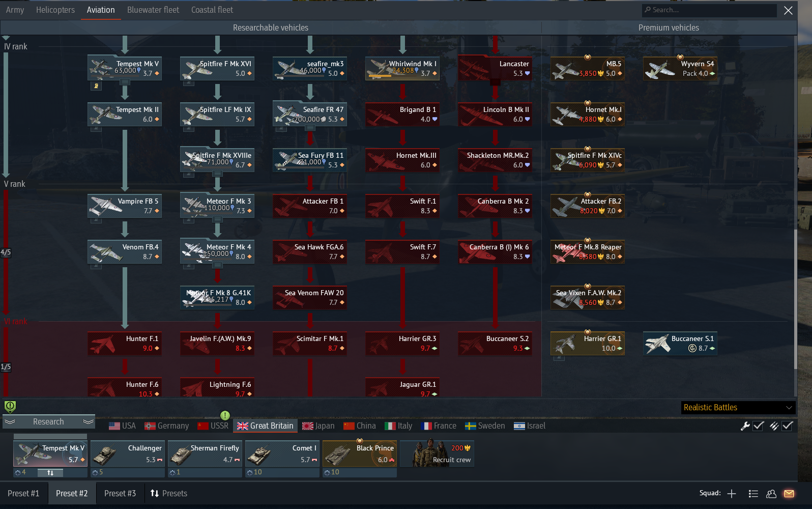Switch to the Helicopters tab

click(x=55, y=10)
